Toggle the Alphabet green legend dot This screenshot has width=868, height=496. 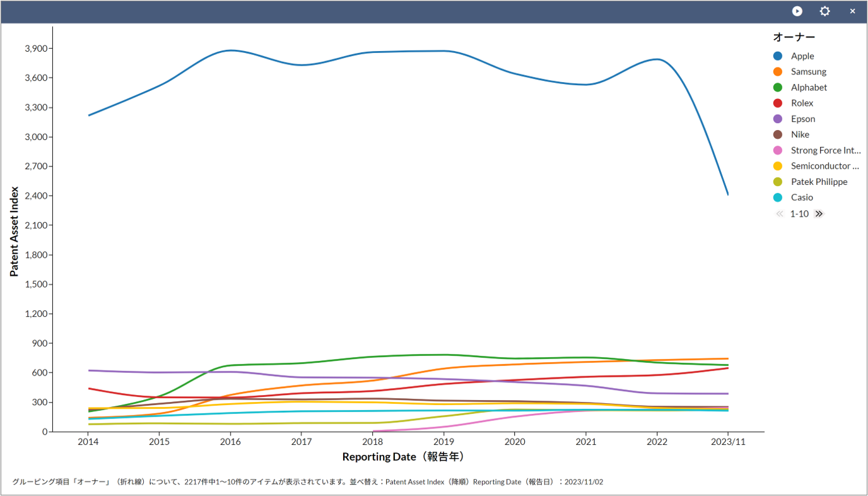click(778, 88)
